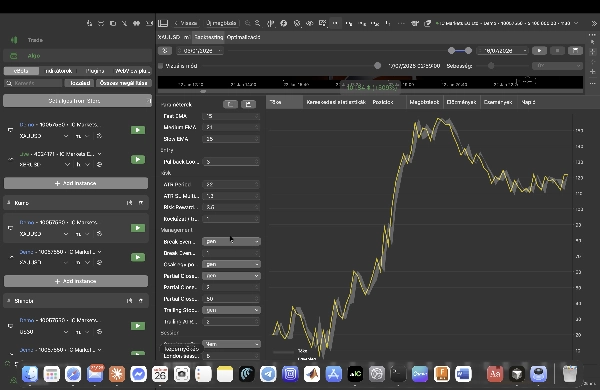Click the save parameters icon
The height and width of the screenshot is (390, 600).
248,104
